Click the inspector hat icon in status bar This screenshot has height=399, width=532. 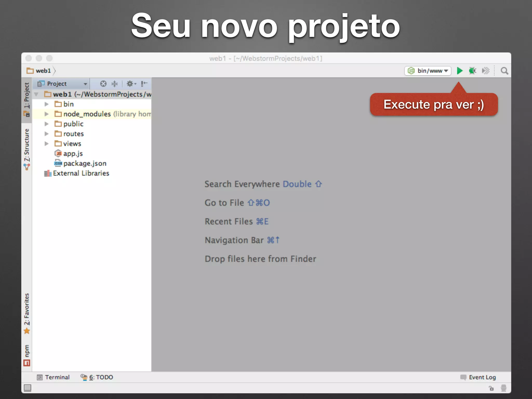[x=503, y=388]
